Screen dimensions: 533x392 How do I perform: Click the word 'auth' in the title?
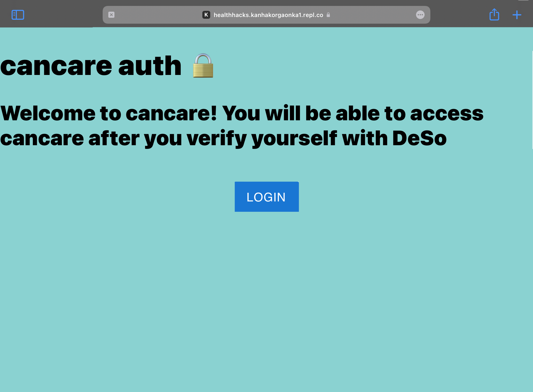point(150,66)
